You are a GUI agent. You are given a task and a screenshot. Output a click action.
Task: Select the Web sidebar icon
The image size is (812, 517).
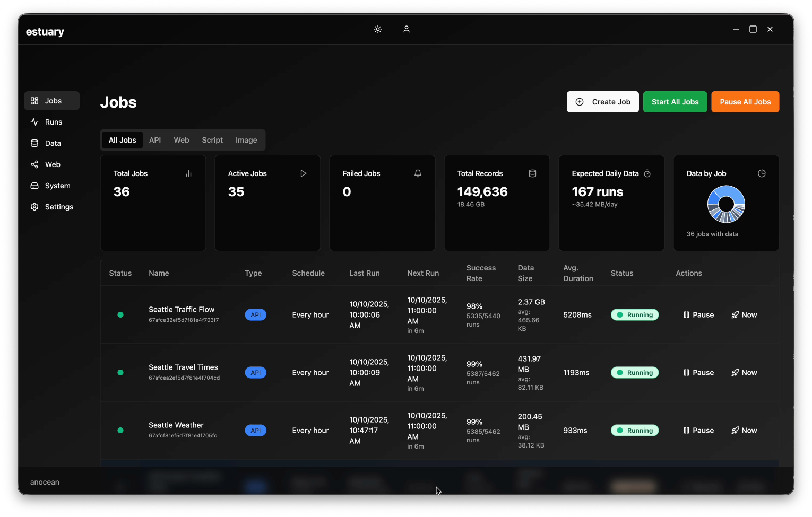tap(35, 164)
